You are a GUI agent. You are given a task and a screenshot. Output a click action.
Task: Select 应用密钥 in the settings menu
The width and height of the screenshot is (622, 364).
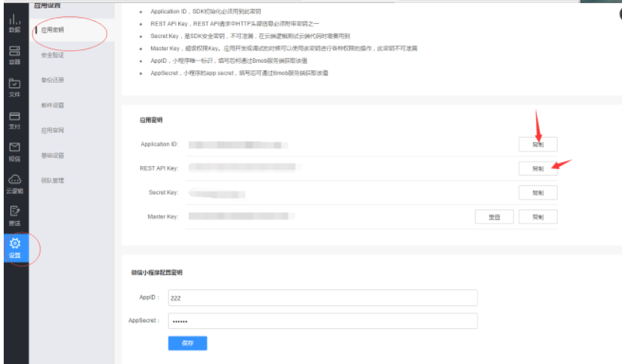pos(52,30)
